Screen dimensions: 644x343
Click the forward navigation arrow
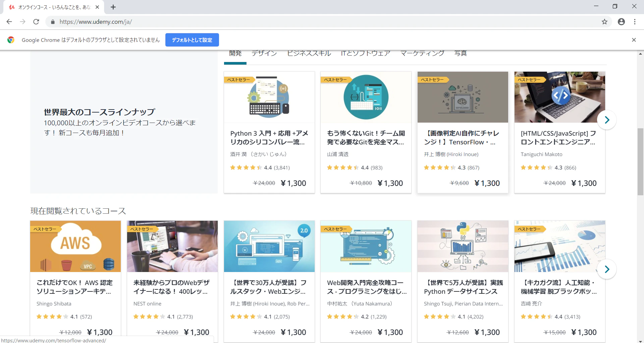[x=23, y=21]
